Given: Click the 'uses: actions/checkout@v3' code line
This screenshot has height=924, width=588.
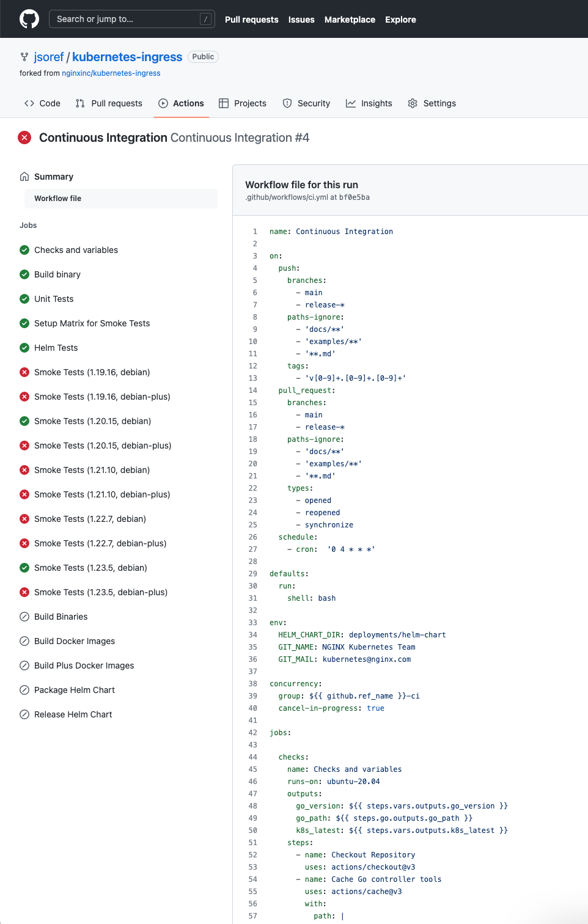Looking at the screenshot, I should point(360,867).
